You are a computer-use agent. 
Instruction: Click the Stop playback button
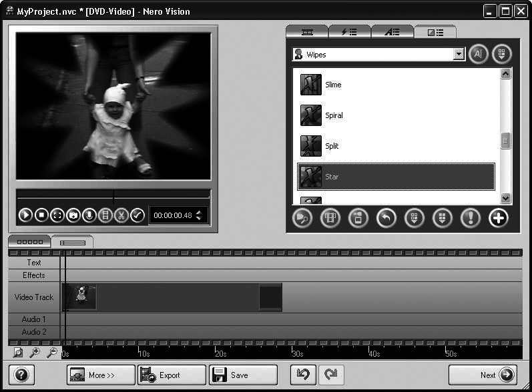click(x=41, y=215)
